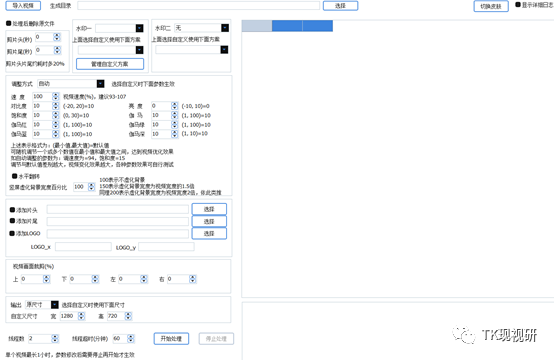Toggle 处理后删除原文件 checkbox
Screen dimensions: 554x360
(x=8, y=23)
